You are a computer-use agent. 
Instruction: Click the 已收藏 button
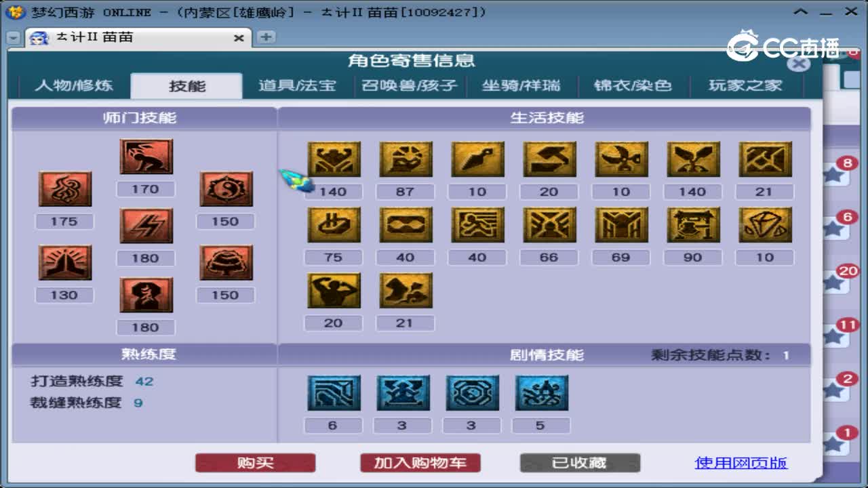click(580, 463)
